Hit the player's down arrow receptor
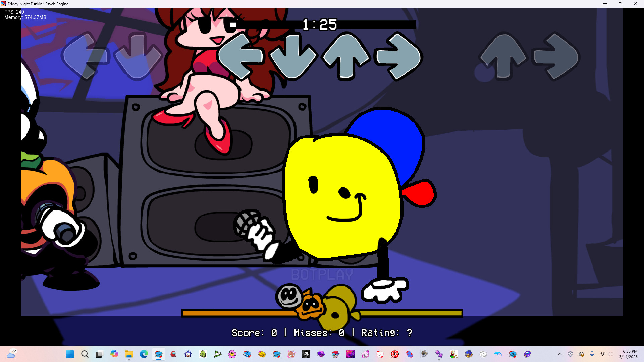 click(293, 57)
